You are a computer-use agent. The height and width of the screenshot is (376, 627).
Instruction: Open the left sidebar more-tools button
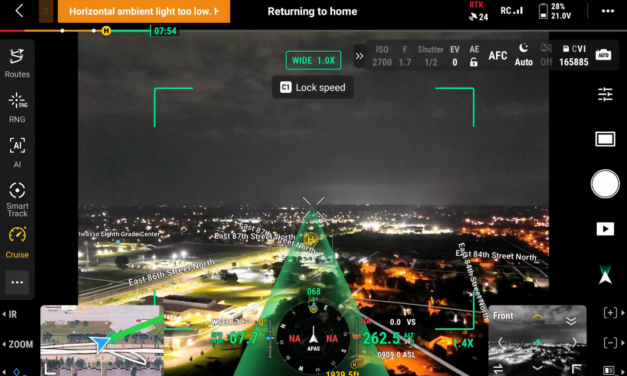(17, 282)
